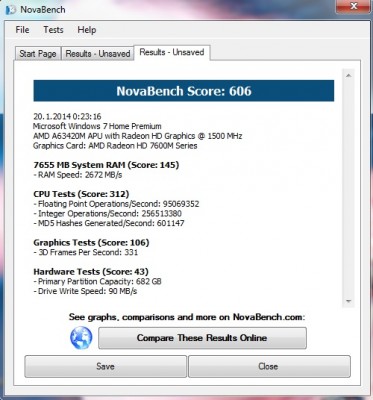
Task: Click the scrollbar down arrow
Action: (x=349, y=301)
